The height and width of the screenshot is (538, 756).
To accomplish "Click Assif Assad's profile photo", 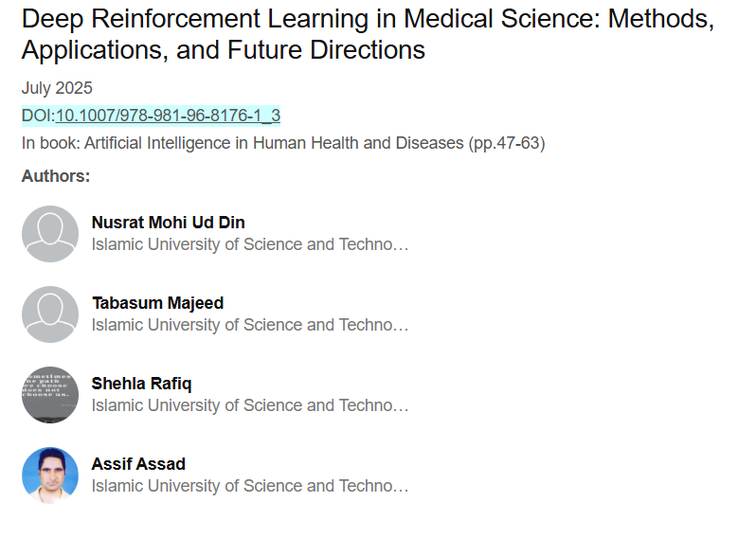I will [x=50, y=475].
